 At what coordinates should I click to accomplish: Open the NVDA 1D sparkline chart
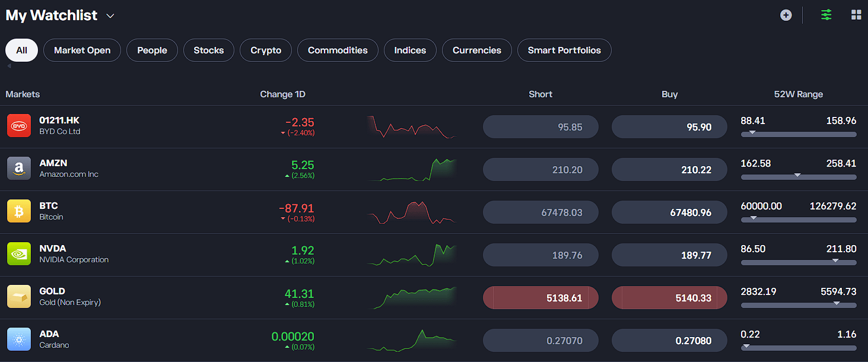pyautogui.click(x=412, y=255)
